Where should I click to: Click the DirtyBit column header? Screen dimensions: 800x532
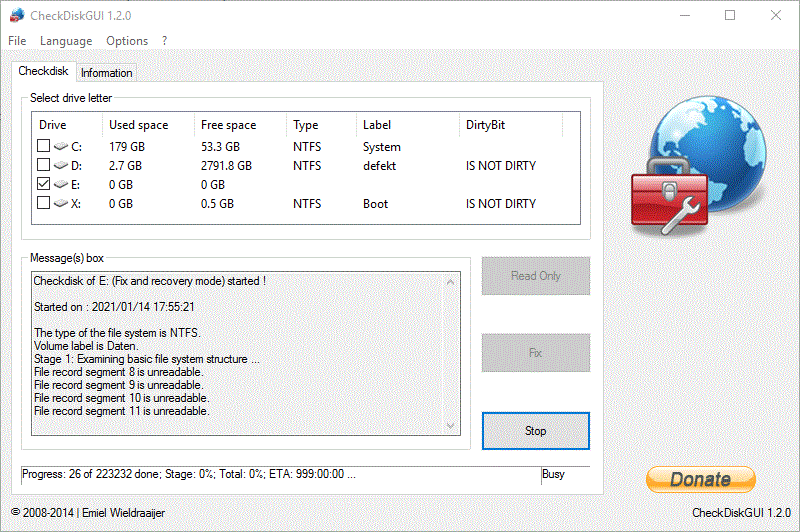(x=511, y=125)
